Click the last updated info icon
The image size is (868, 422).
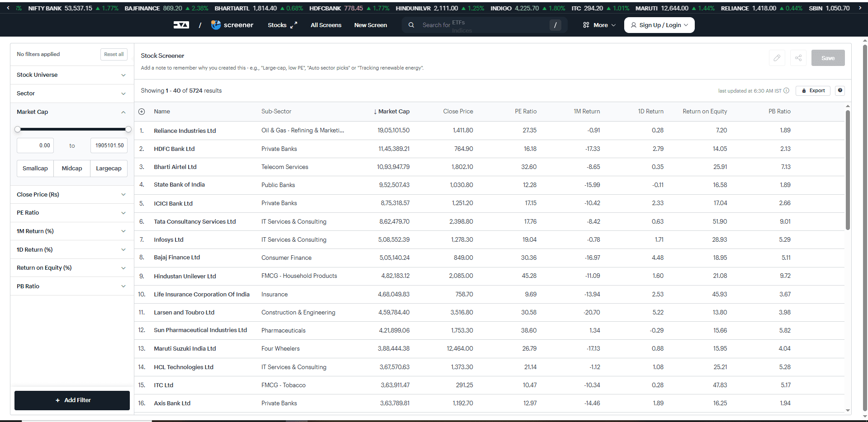pos(786,91)
